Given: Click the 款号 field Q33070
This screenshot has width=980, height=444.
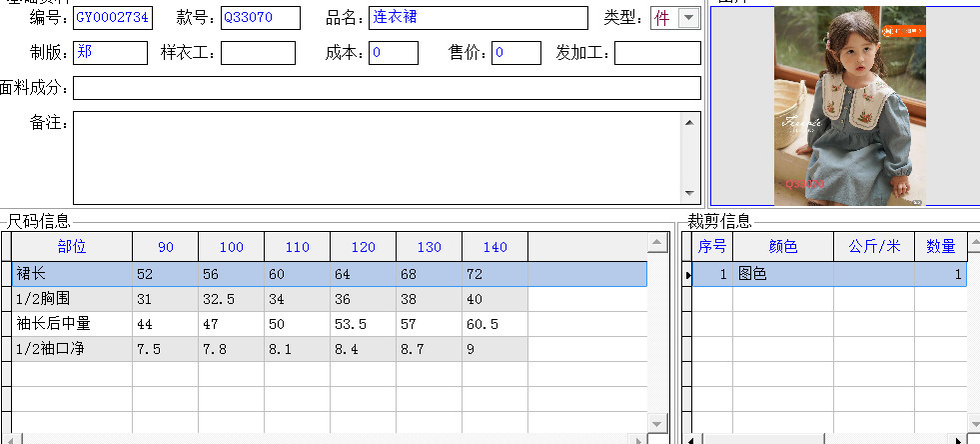Looking at the screenshot, I should pyautogui.click(x=261, y=18).
